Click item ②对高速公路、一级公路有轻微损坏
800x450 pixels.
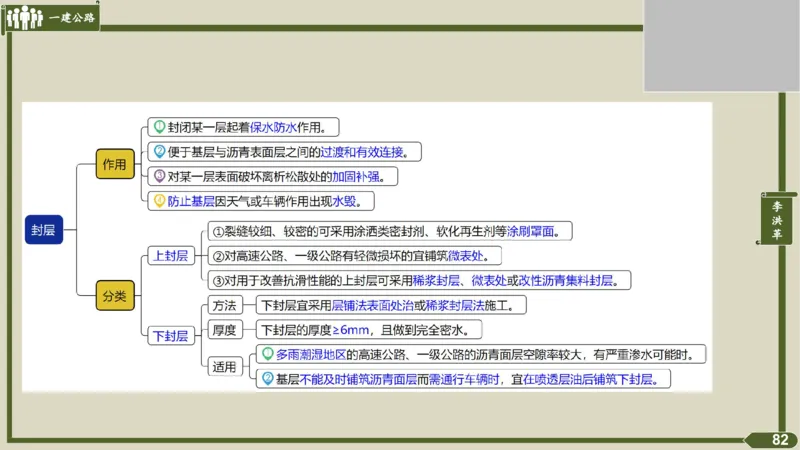click(355, 256)
